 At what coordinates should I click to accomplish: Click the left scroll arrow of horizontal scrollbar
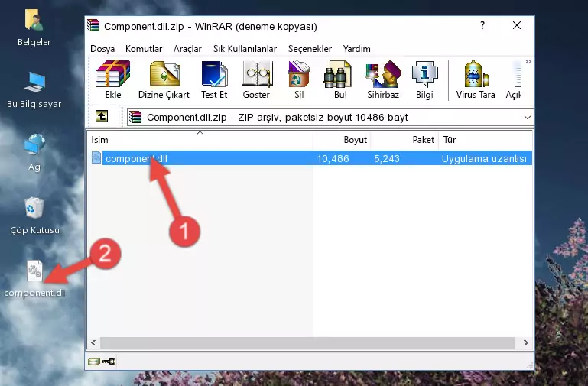(93, 342)
